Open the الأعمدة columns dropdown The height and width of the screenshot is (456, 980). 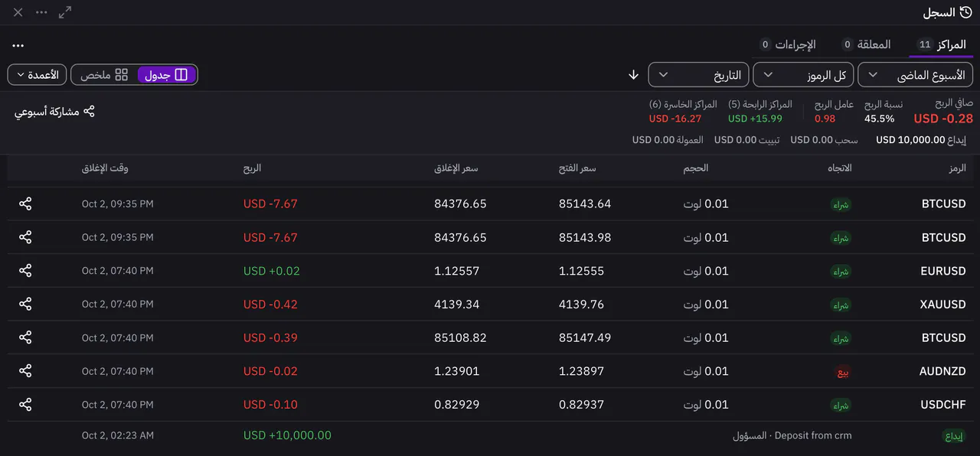tap(37, 75)
